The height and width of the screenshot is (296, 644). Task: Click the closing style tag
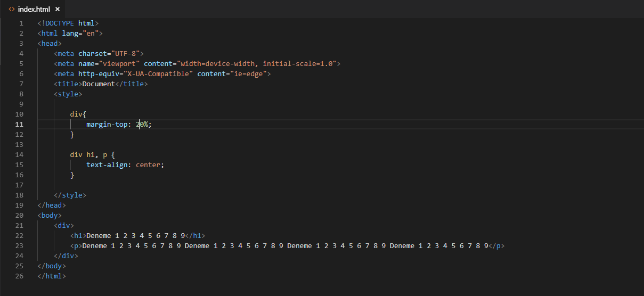[x=70, y=195]
